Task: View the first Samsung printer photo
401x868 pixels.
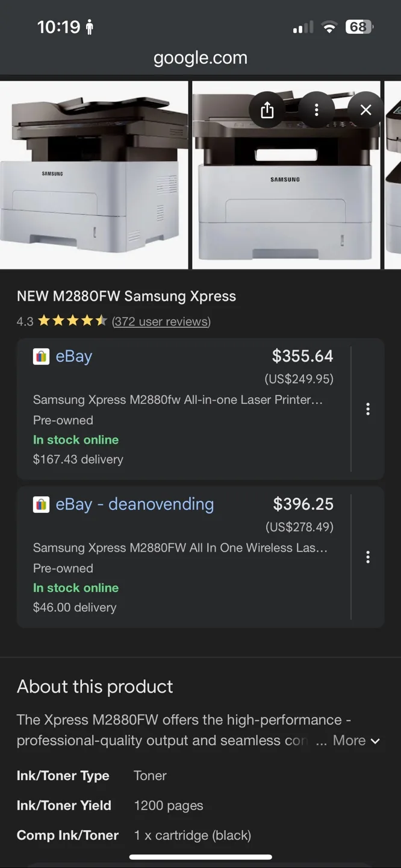Action: [x=93, y=175]
